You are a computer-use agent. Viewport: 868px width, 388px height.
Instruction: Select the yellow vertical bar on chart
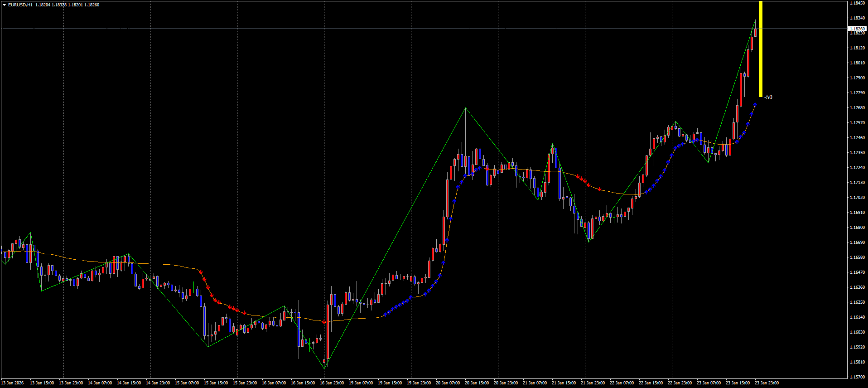click(761, 50)
